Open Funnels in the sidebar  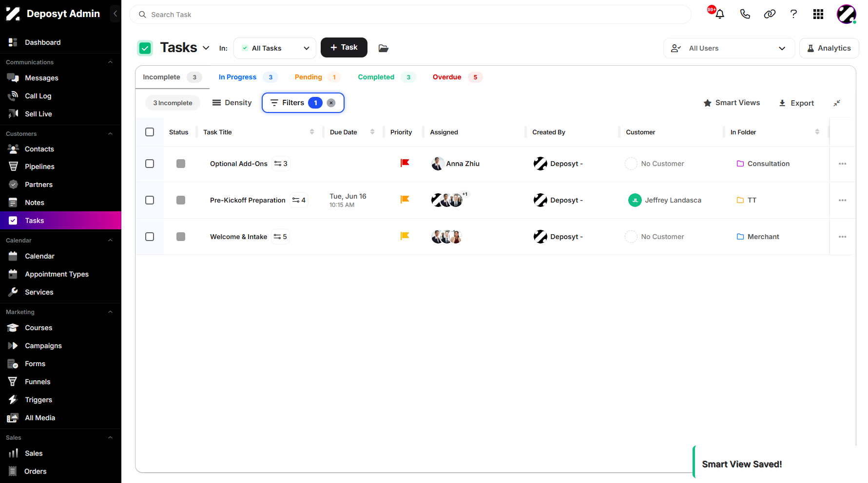60,382
